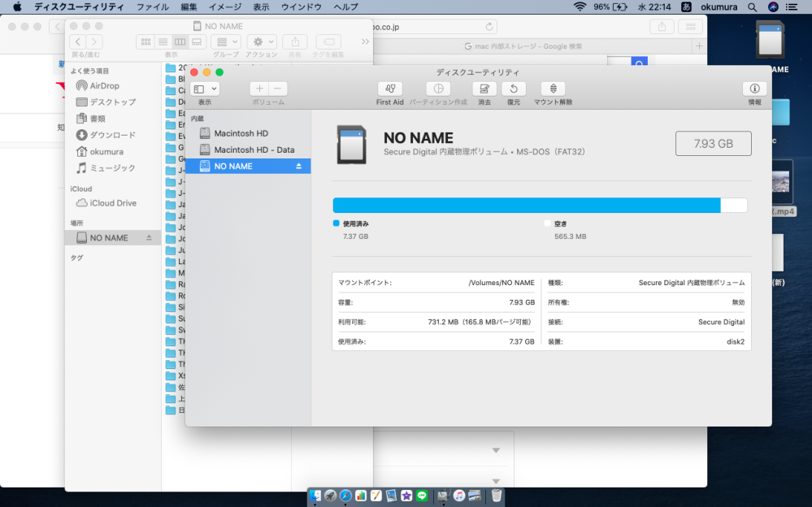Open 書類 in Finder sidebar

90,119
